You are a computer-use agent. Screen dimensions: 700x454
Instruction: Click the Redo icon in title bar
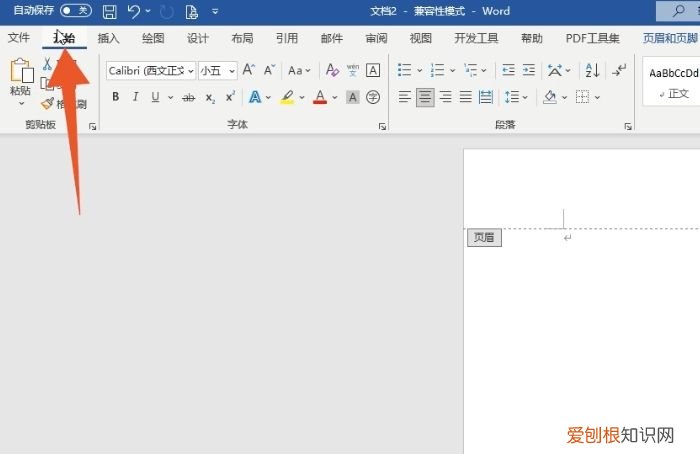[x=167, y=12]
